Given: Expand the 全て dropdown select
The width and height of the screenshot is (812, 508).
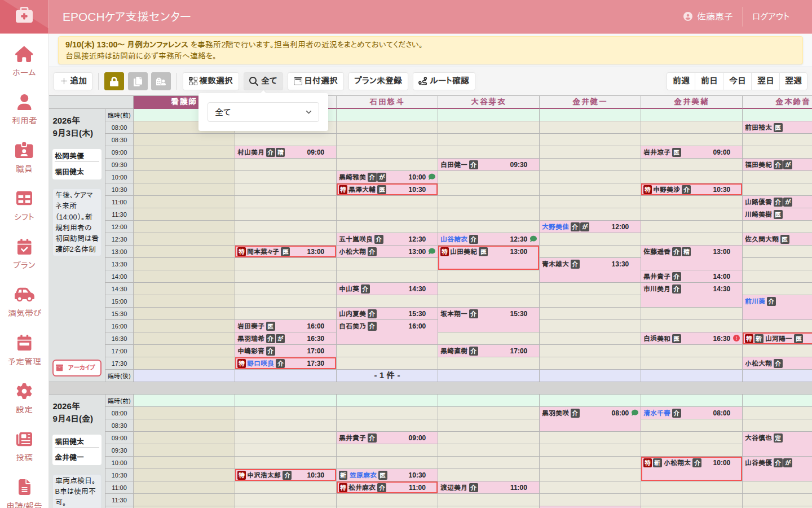Looking at the screenshot, I should coord(263,112).
